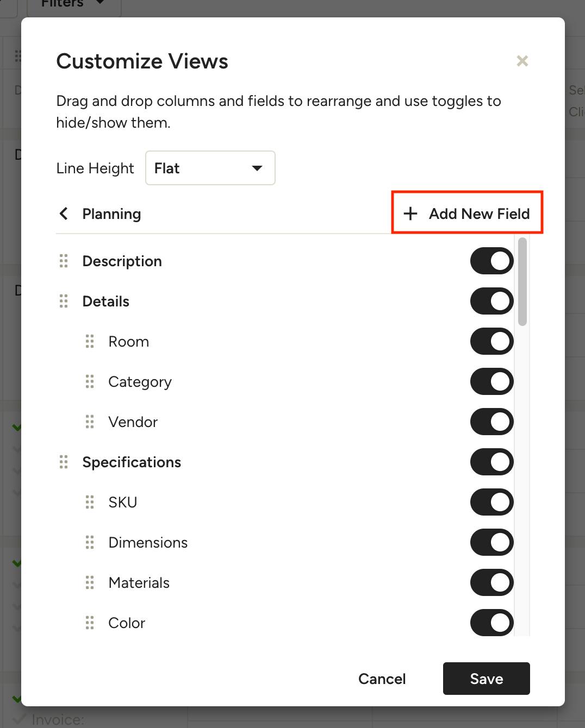Click the drag handle next to Materials
Viewport: 585px width, 728px height.
pyautogui.click(x=90, y=583)
